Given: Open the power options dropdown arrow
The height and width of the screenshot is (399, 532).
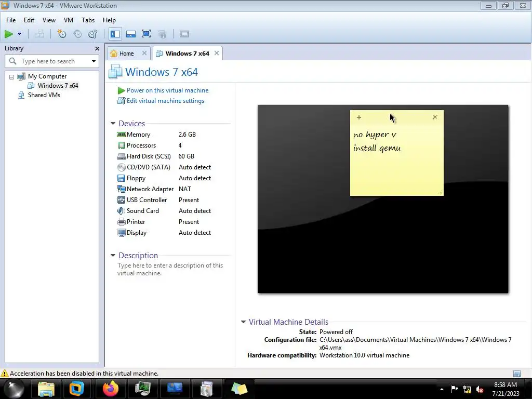Looking at the screenshot, I should click(19, 34).
